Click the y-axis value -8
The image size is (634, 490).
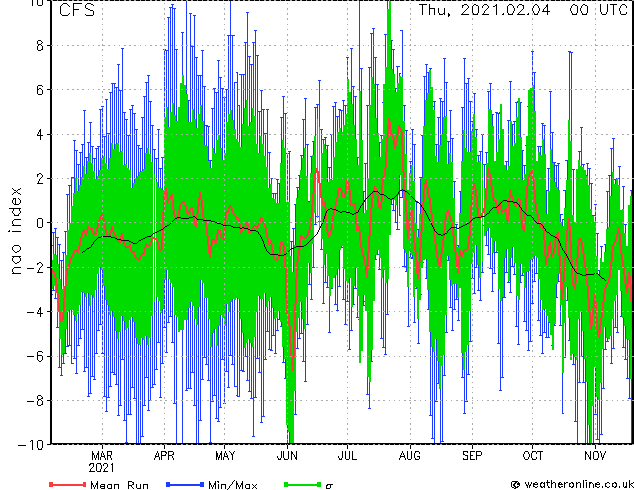[35, 401]
